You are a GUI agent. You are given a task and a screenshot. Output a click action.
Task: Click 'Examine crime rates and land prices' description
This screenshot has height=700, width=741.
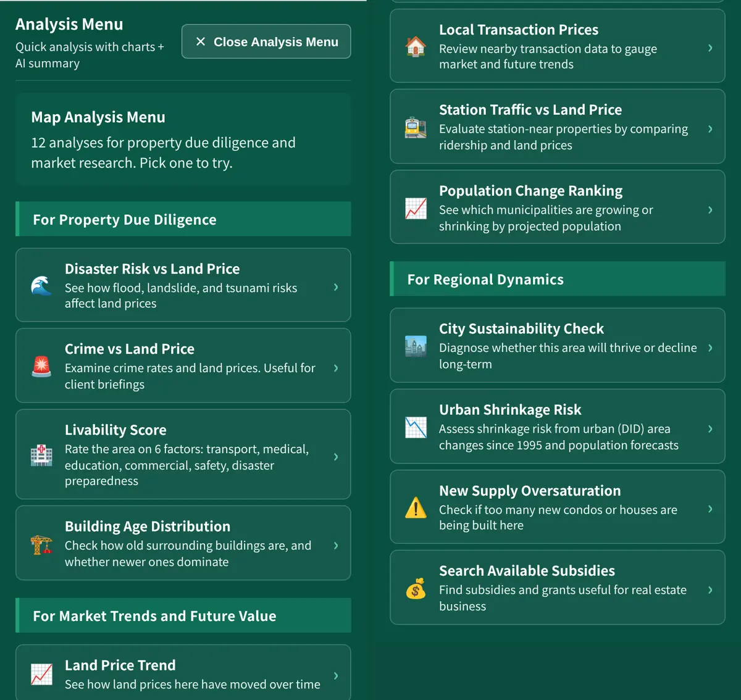click(190, 376)
